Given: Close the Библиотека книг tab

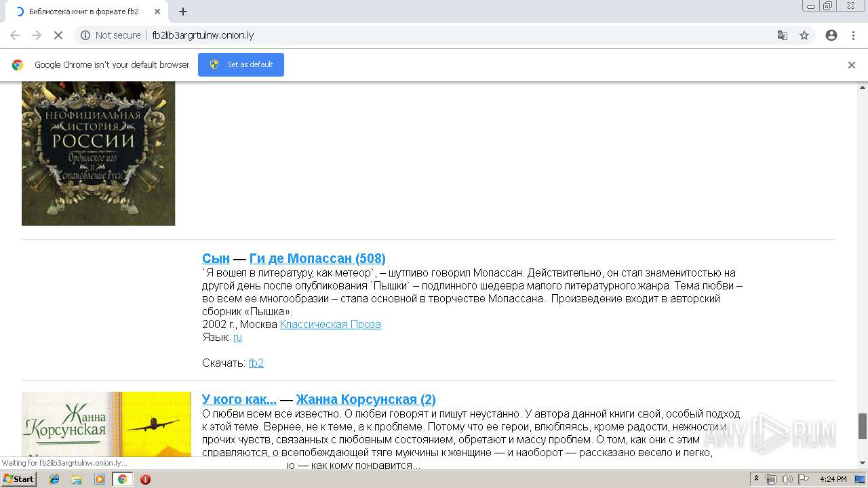Looking at the screenshot, I should (157, 12).
